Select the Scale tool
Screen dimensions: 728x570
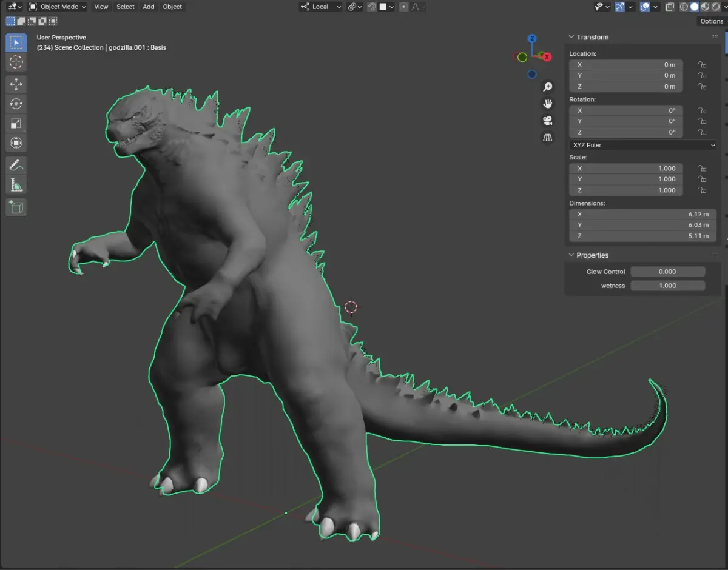pyautogui.click(x=16, y=124)
